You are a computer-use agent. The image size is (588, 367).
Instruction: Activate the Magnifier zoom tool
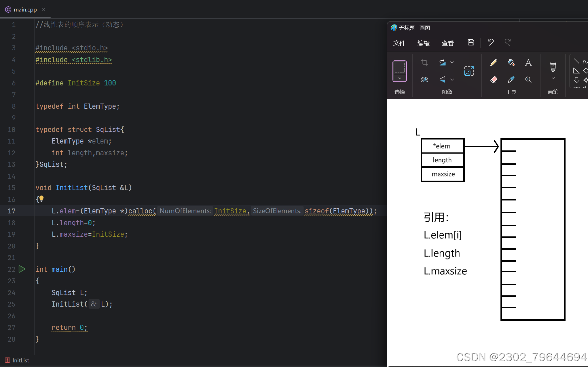click(x=528, y=80)
